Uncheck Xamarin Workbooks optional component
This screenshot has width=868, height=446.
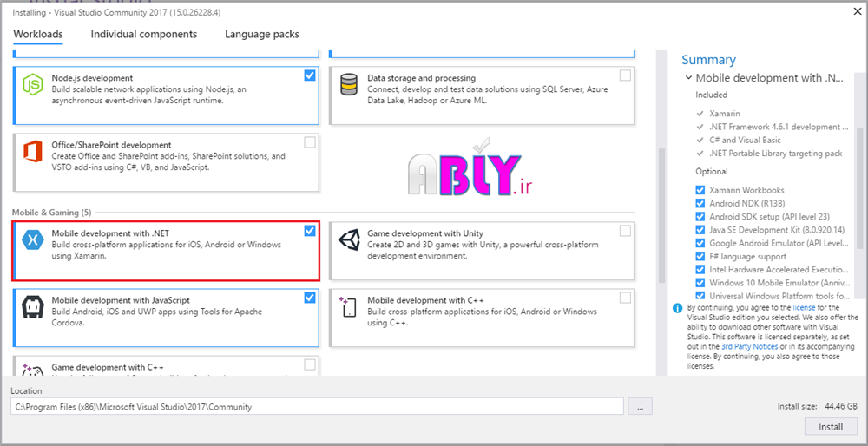[700, 190]
